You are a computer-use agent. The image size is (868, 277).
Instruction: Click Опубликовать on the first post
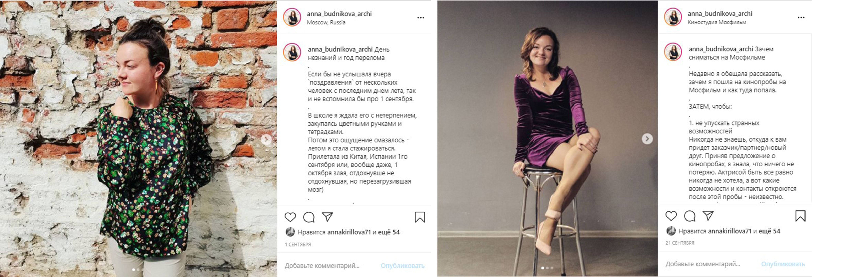(402, 265)
